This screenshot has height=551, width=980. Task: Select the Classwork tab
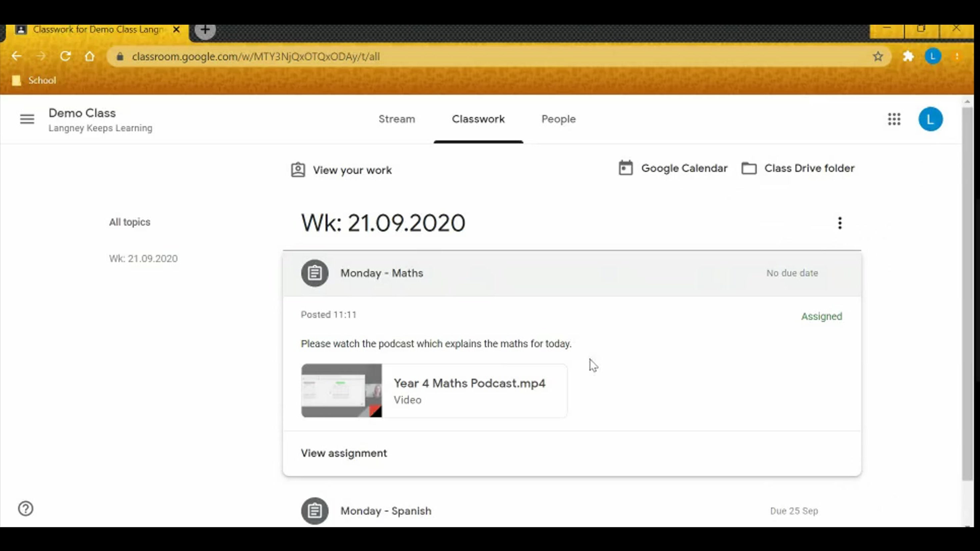point(478,119)
